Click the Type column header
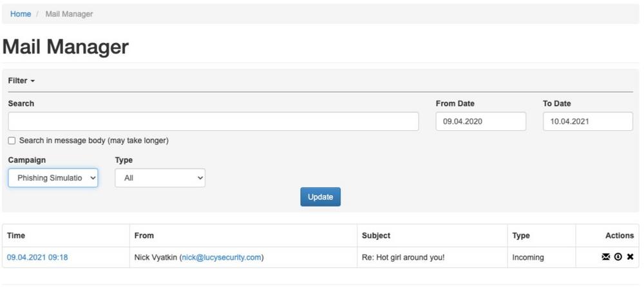The width and height of the screenshot is (644, 287). click(x=521, y=235)
